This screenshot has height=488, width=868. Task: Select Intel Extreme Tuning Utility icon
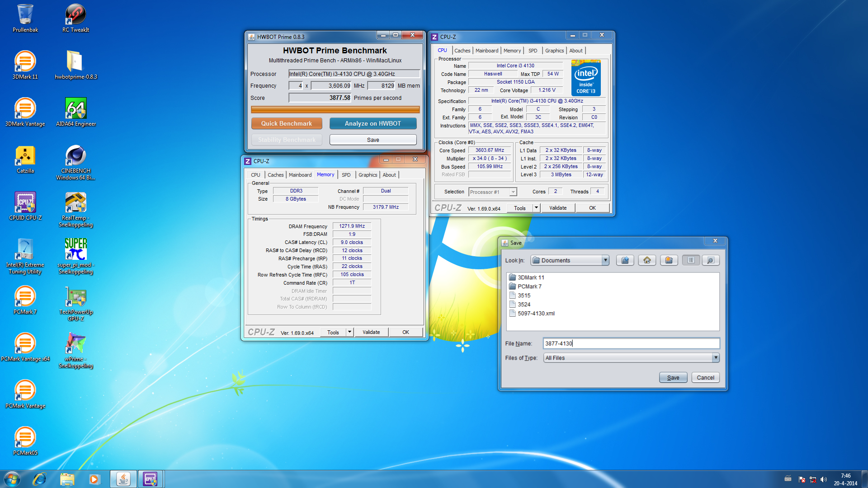(x=25, y=256)
